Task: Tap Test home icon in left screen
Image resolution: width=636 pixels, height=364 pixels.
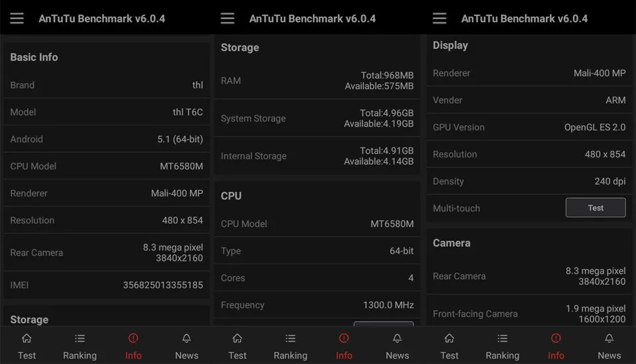Action: point(26,338)
